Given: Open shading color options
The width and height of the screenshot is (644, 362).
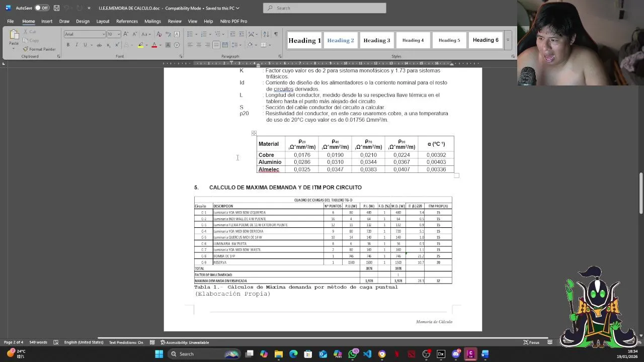Looking at the screenshot, I should point(256,45).
